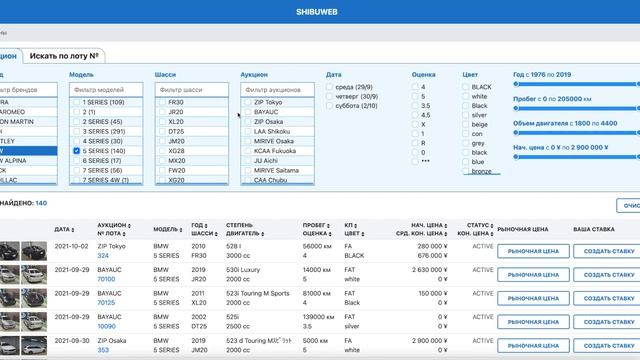Open lot 70100 link
640x360 pixels.
click(106, 279)
